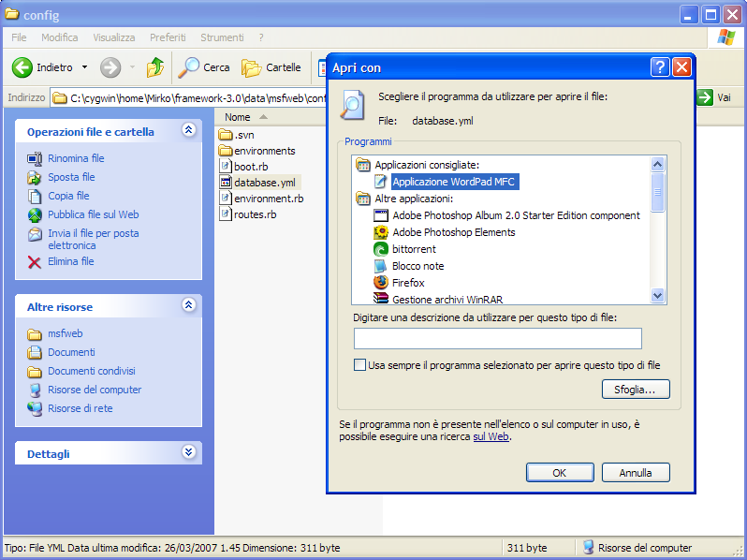The image size is (747, 560).
Task: Select the database.yml file
Action: click(x=257, y=182)
